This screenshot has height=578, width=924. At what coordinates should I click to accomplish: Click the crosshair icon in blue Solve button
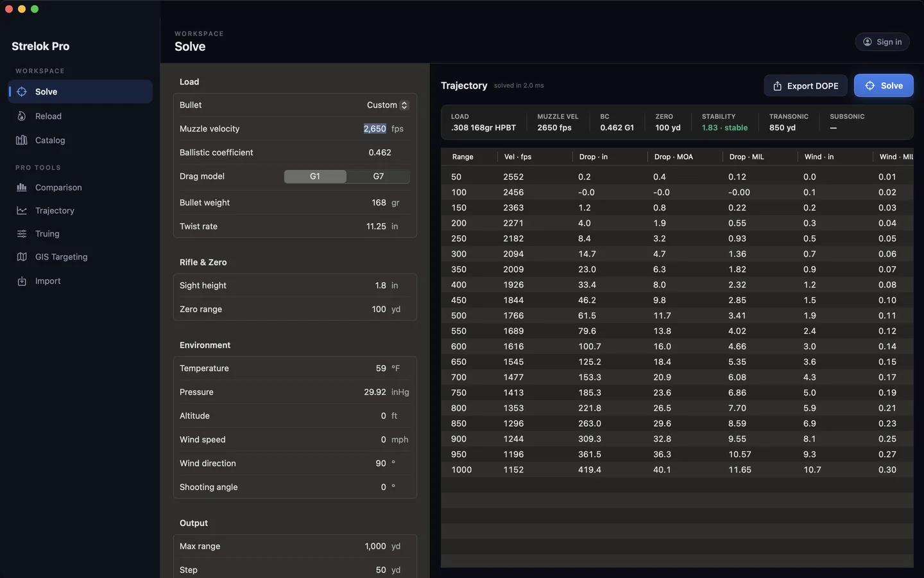pyautogui.click(x=870, y=85)
